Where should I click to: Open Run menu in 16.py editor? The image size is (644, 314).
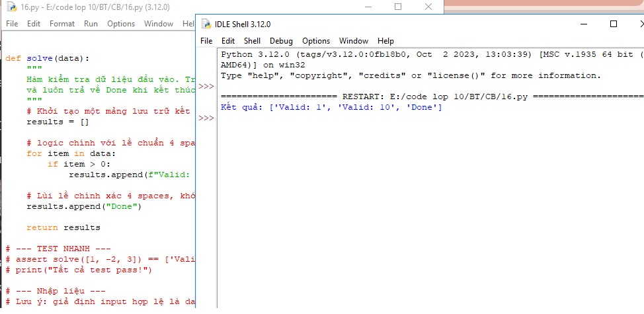tap(91, 24)
